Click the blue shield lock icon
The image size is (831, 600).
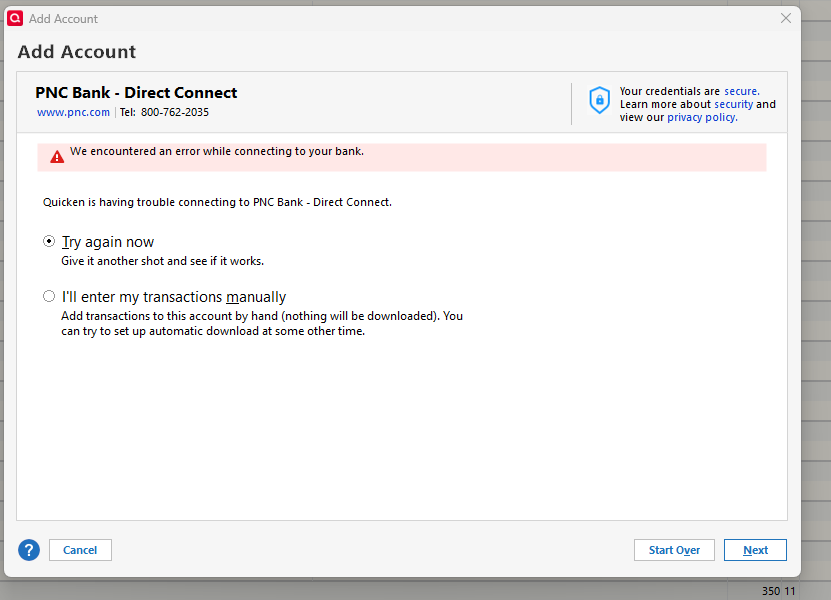599,99
